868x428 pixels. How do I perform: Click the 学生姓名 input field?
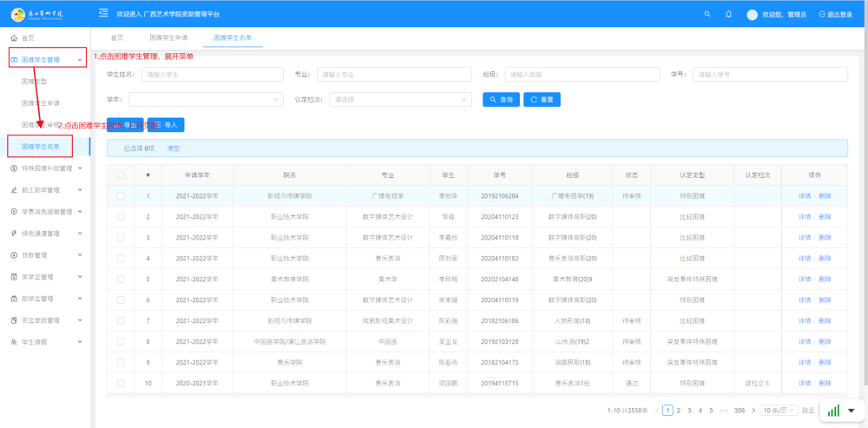click(x=212, y=75)
